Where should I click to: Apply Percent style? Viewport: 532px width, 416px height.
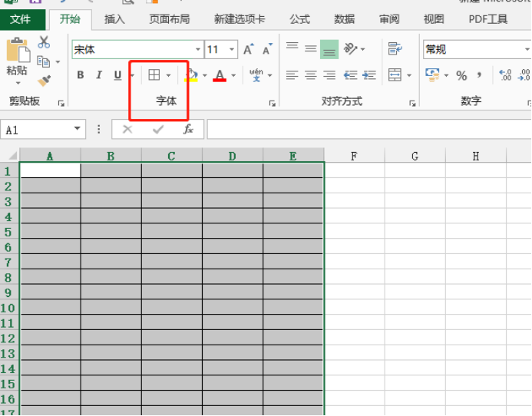click(x=461, y=76)
